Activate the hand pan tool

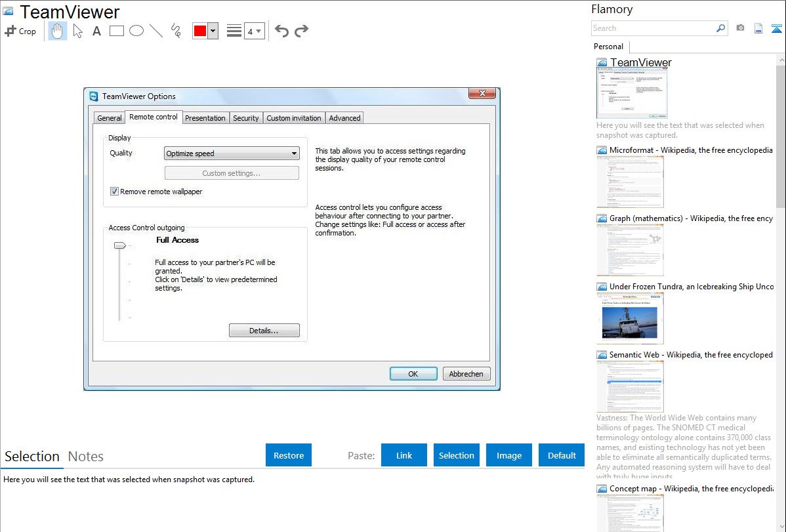click(x=57, y=31)
